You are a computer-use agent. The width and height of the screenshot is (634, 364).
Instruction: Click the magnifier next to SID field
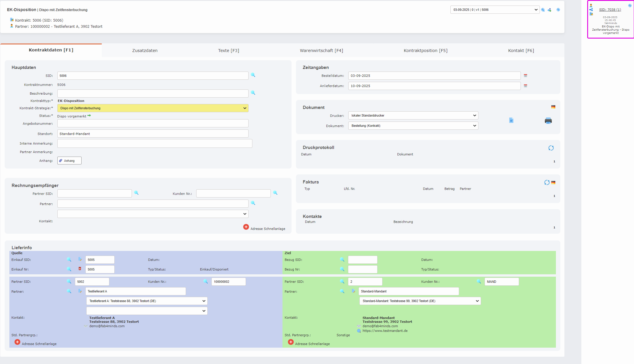pyautogui.click(x=253, y=75)
